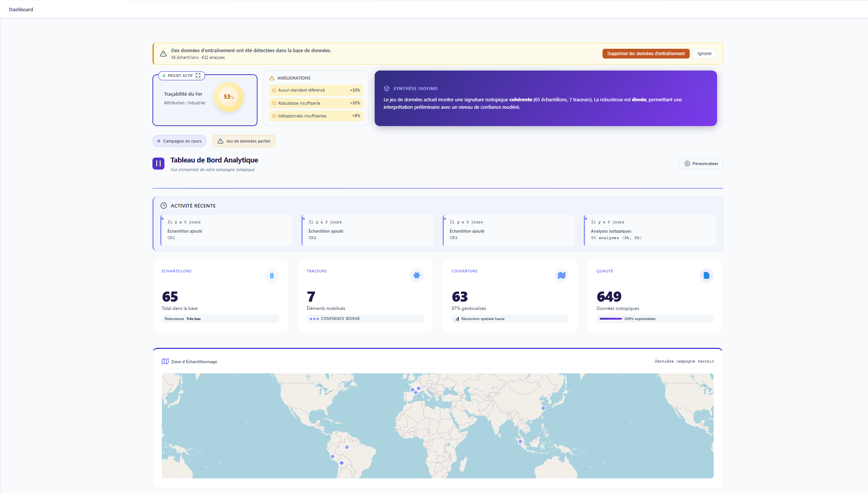The height and width of the screenshot is (493, 868).
Task: Click Supprimer les données d'entraînement
Action: coord(646,53)
